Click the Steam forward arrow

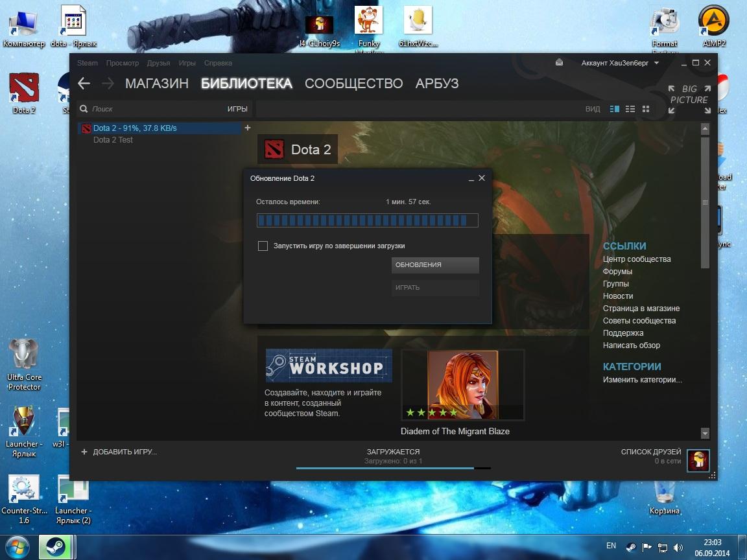click(x=108, y=84)
